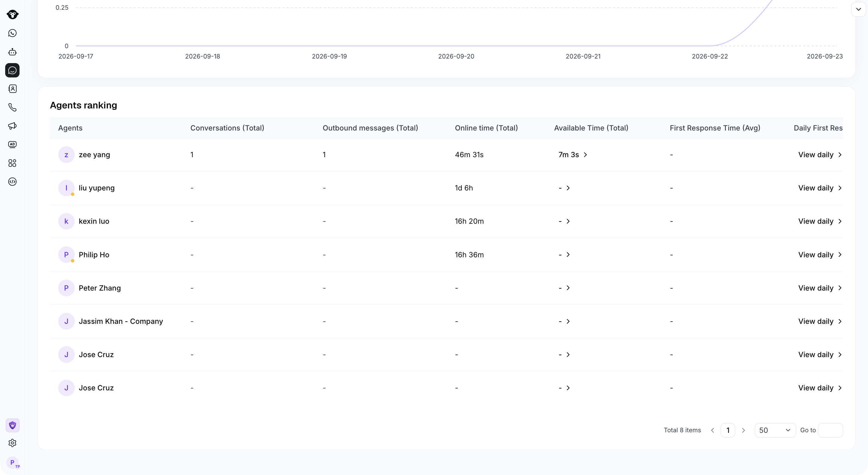
Task: Open the apps grid sidebar icon
Action: coord(12,163)
